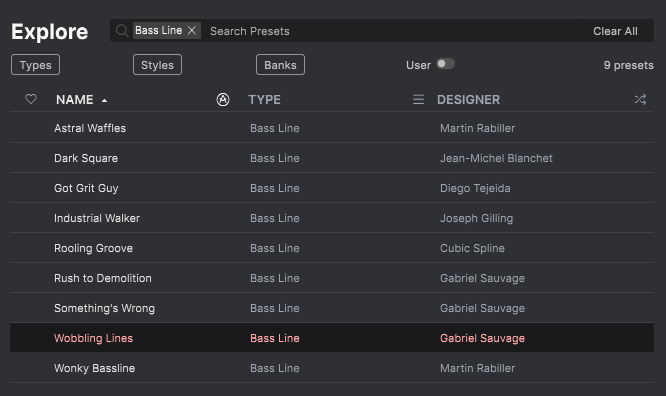Screen dimensions: 666x396
Task: Click the heart favorites column icon
Action: (x=31, y=99)
